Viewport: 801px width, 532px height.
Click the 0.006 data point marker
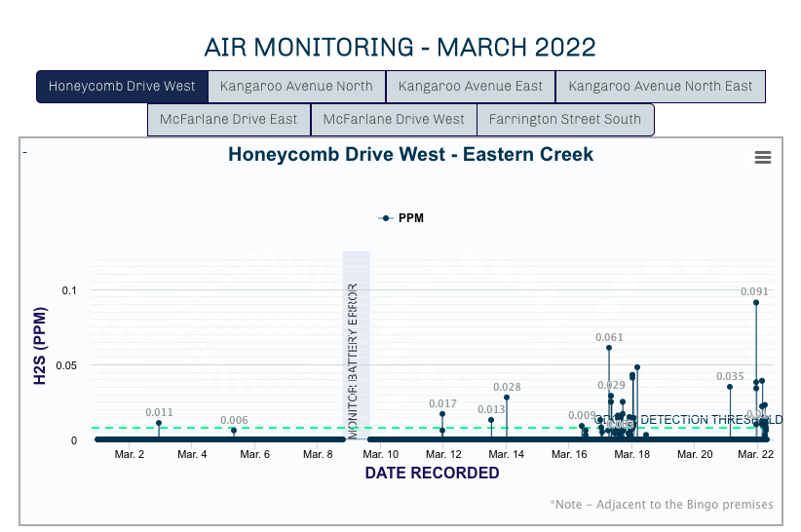pyautogui.click(x=234, y=431)
